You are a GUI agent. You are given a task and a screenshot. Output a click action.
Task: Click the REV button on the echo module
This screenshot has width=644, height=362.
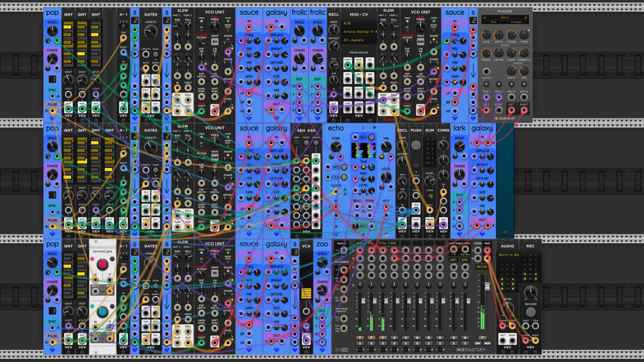click(x=371, y=137)
